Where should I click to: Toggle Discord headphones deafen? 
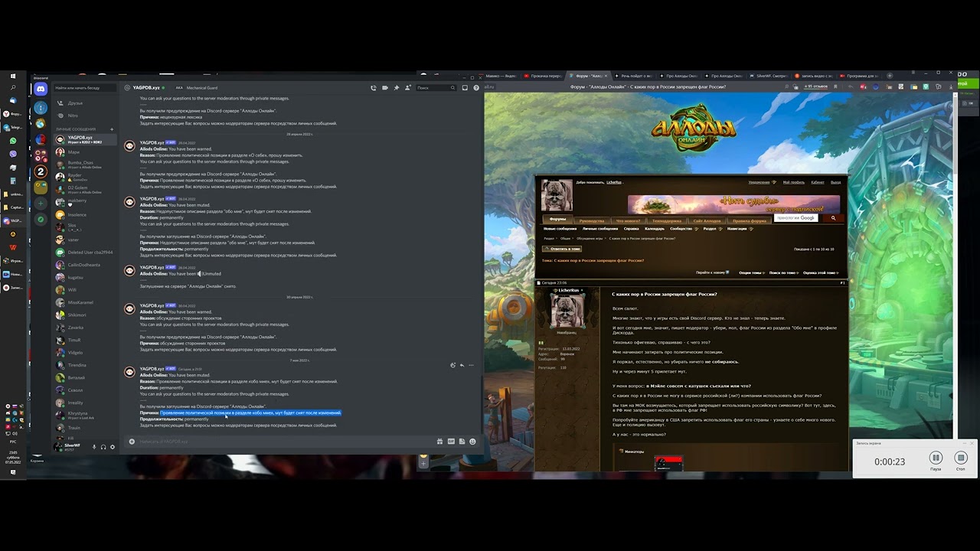103,447
